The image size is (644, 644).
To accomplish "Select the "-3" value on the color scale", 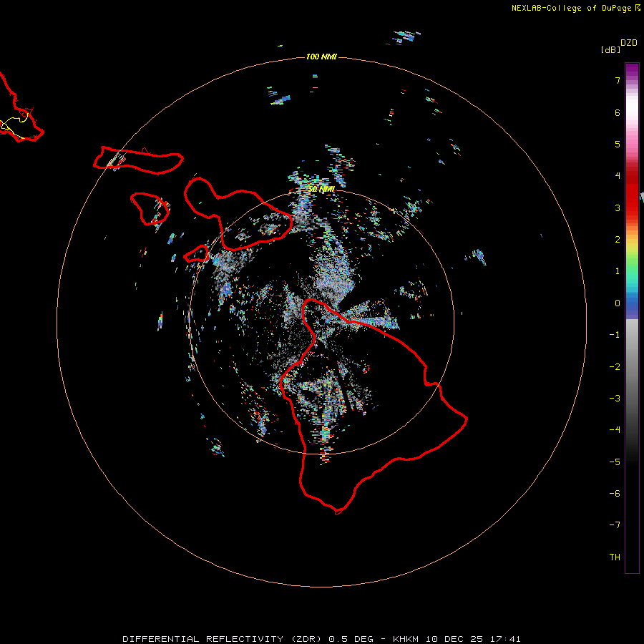I will 615,399.
